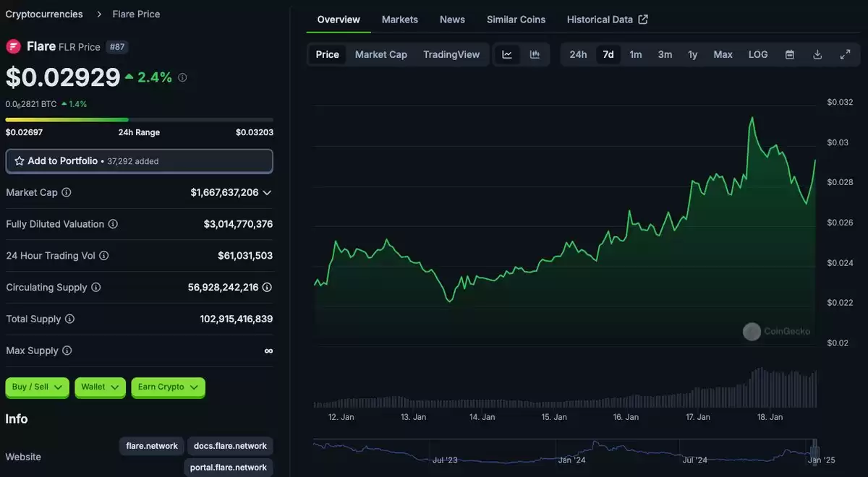Click the 24h Range progress bar
The height and width of the screenshot is (477, 868).
[x=139, y=119]
